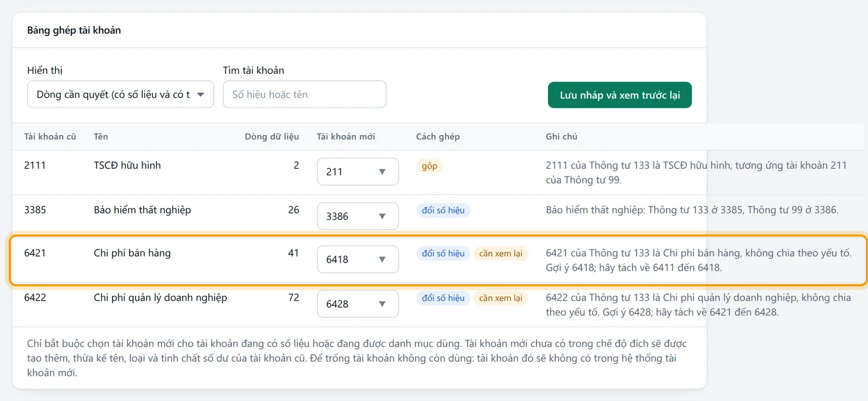Open new account dropdown showing 211

(x=358, y=171)
